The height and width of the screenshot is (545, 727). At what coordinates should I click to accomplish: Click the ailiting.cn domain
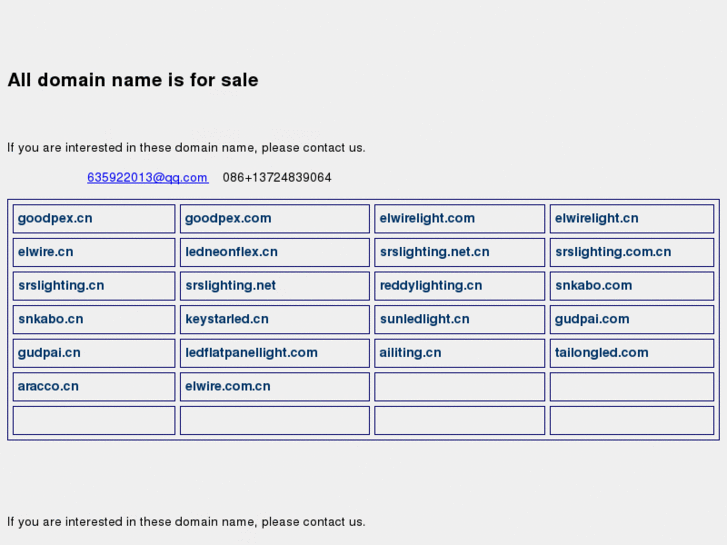pos(410,353)
